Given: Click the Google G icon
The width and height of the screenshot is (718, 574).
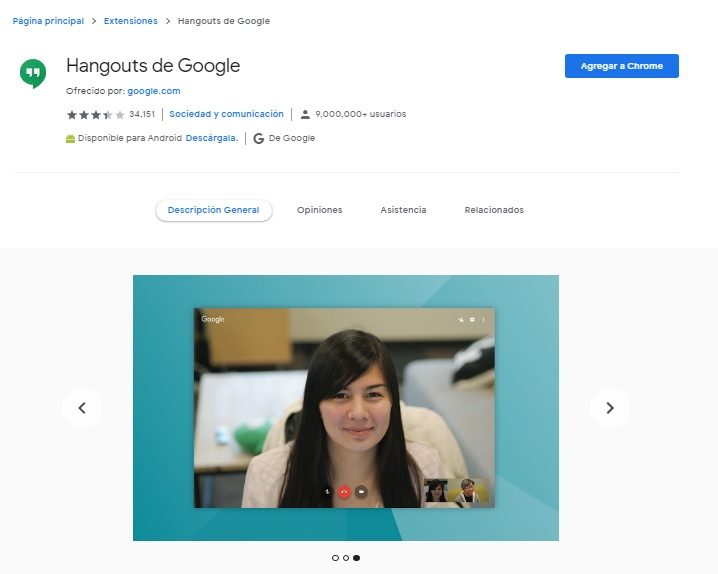Looking at the screenshot, I should [x=259, y=138].
